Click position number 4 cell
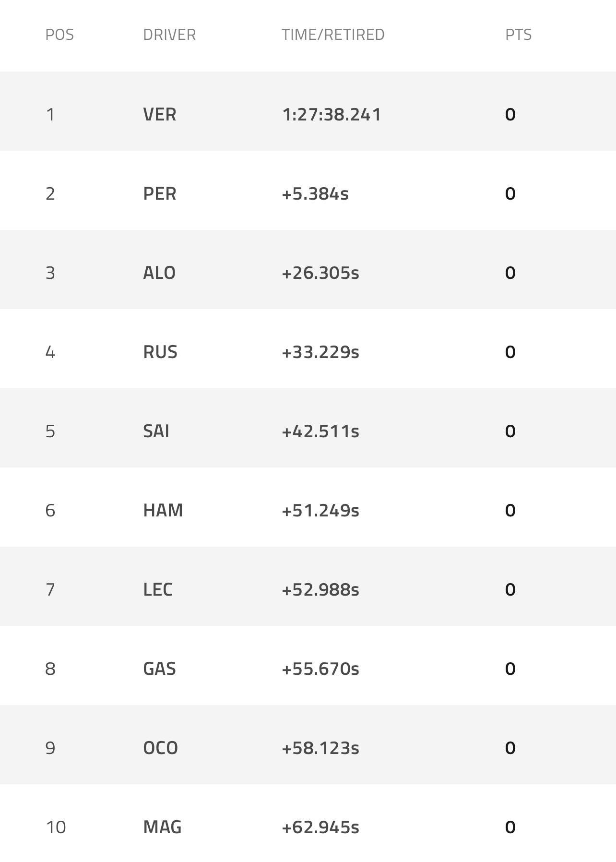The image size is (616, 862). tap(50, 352)
